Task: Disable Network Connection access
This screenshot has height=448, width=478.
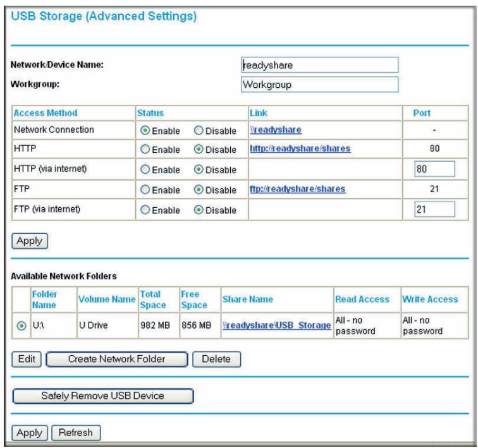Action: 199,131
